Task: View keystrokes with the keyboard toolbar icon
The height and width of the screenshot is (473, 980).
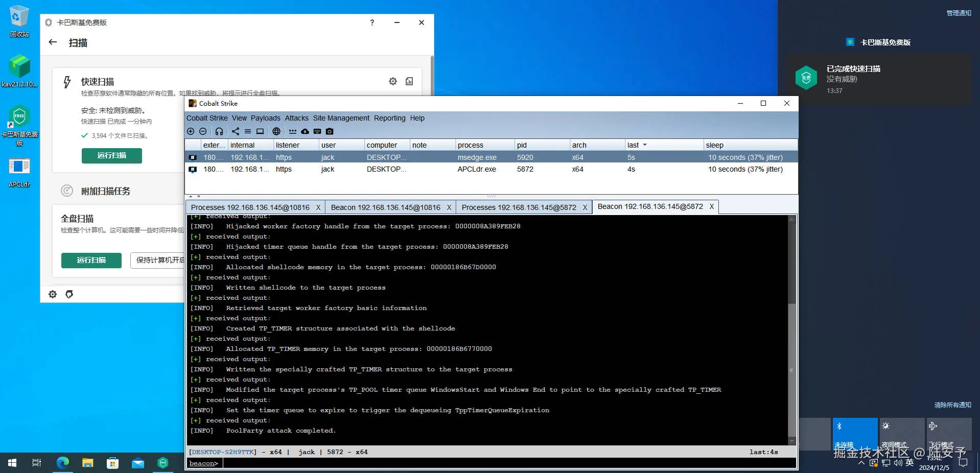Action: pyautogui.click(x=317, y=131)
